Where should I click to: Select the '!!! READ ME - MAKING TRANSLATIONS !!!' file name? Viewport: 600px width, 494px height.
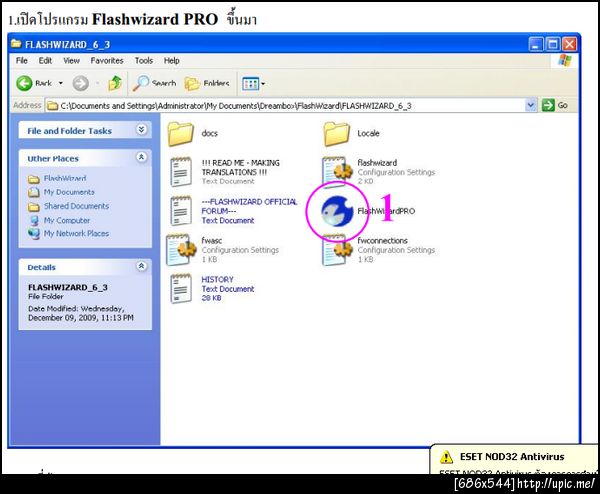241,167
